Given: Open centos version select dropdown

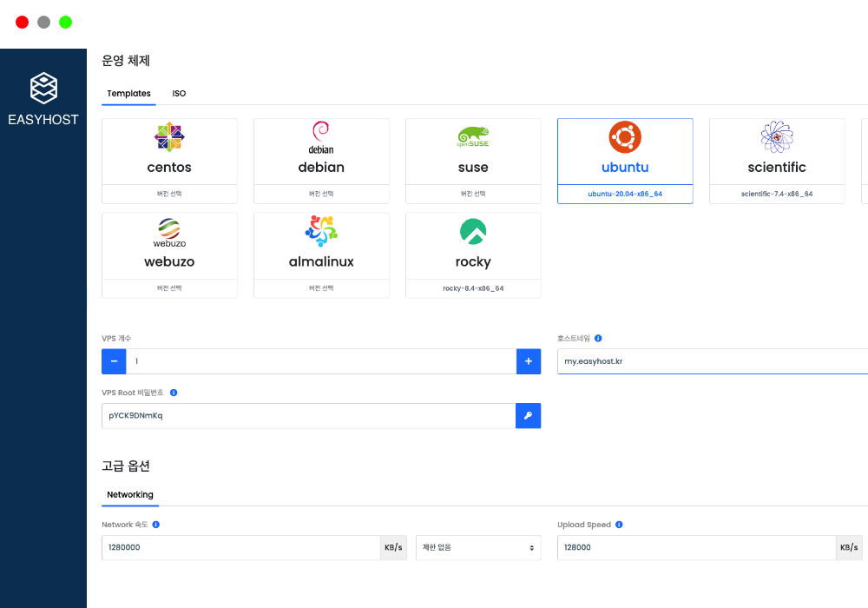Looking at the screenshot, I should point(169,194).
